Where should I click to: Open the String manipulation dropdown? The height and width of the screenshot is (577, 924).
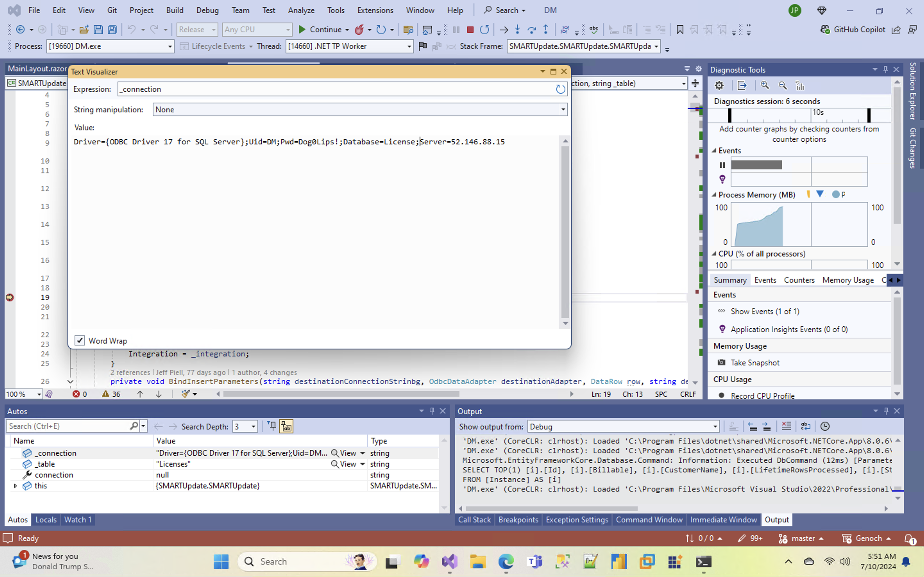563,110
